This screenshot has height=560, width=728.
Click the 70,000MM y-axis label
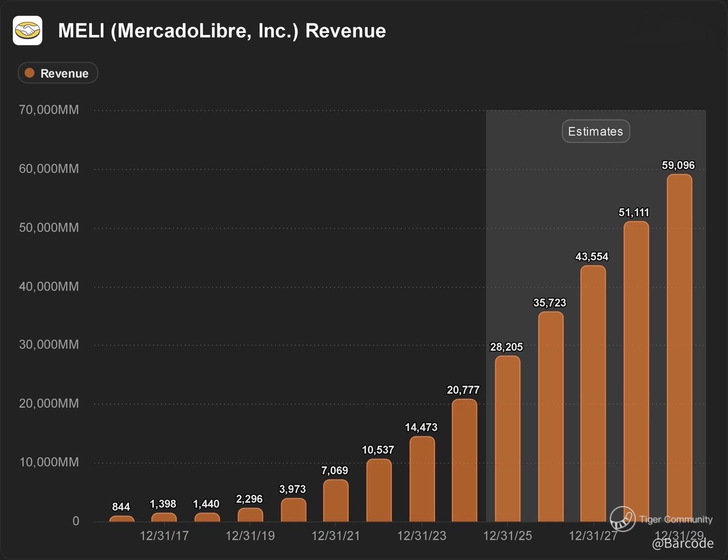pos(49,110)
